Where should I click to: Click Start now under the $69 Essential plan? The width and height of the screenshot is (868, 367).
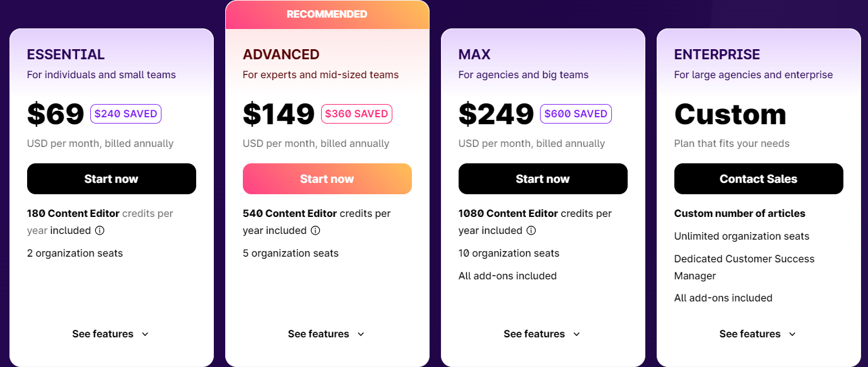pos(112,179)
